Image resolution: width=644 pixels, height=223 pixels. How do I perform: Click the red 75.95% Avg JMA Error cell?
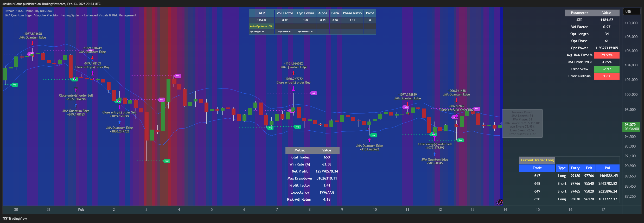click(x=607, y=55)
